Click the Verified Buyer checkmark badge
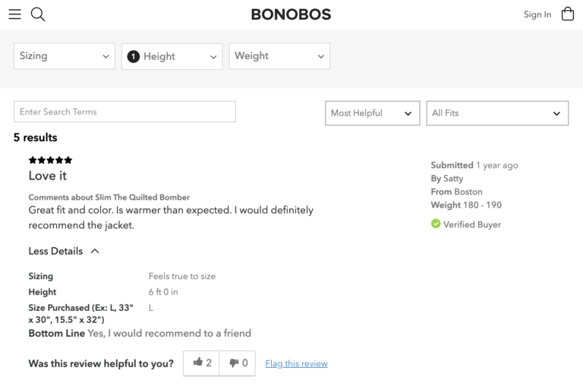This screenshot has width=583, height=392. click(x=436, y=224)
